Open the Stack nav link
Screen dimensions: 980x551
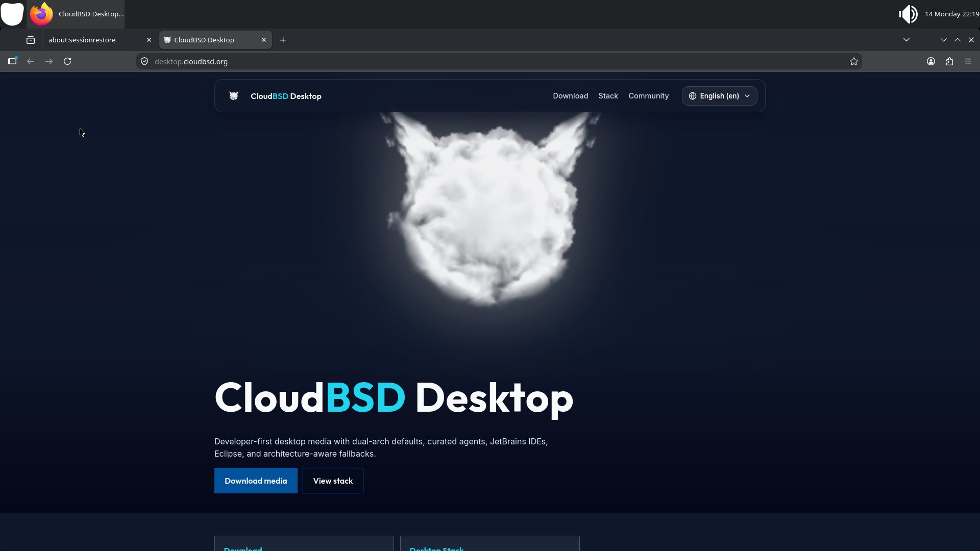[608, 96]
